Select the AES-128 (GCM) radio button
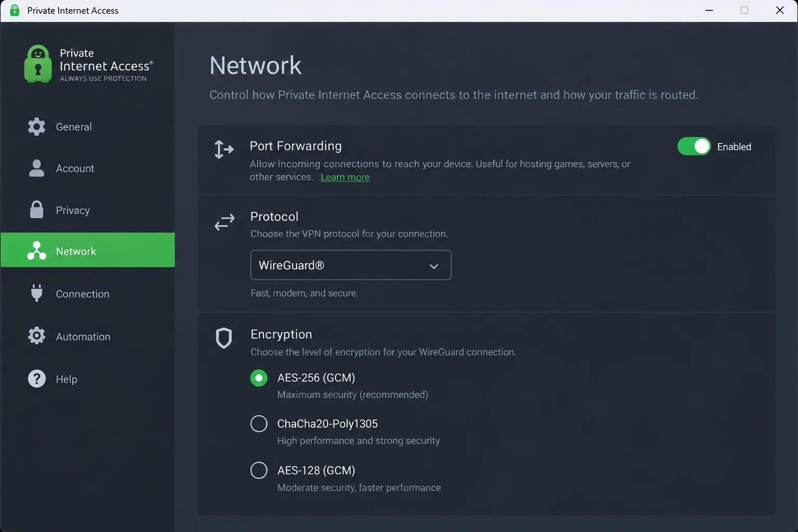Viewport: 798px width, 532px height. (259, 471)
